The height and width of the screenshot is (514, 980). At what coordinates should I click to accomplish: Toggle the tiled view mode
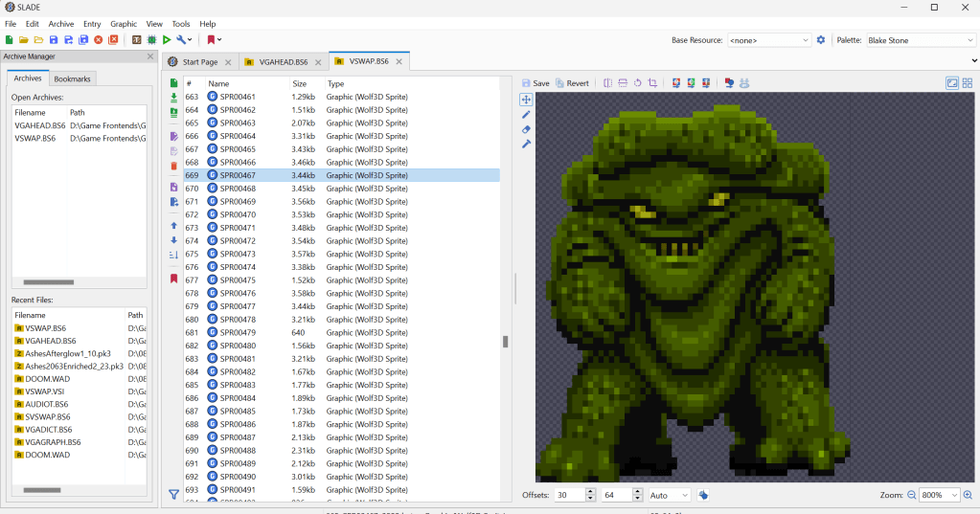tap(969, 83)
